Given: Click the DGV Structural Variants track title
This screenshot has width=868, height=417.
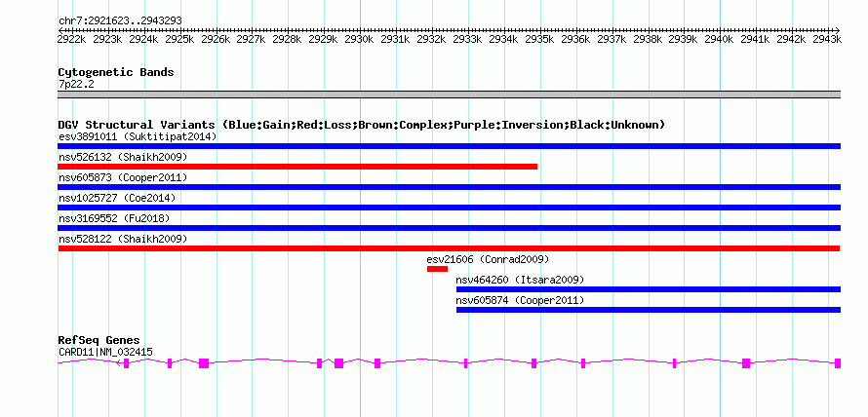Looking at the screenshot, I should pyautogui.click(x=362, y=125).
